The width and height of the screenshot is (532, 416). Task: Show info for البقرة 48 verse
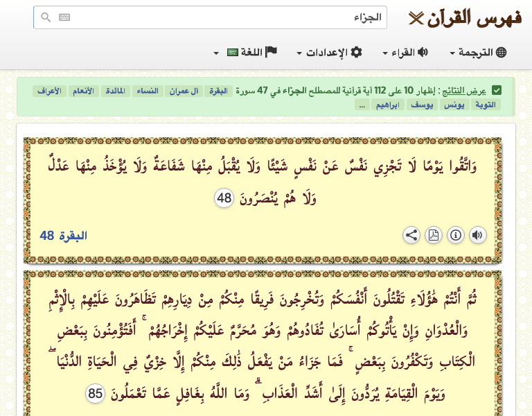pyautogui.click(x=456, y=235)
